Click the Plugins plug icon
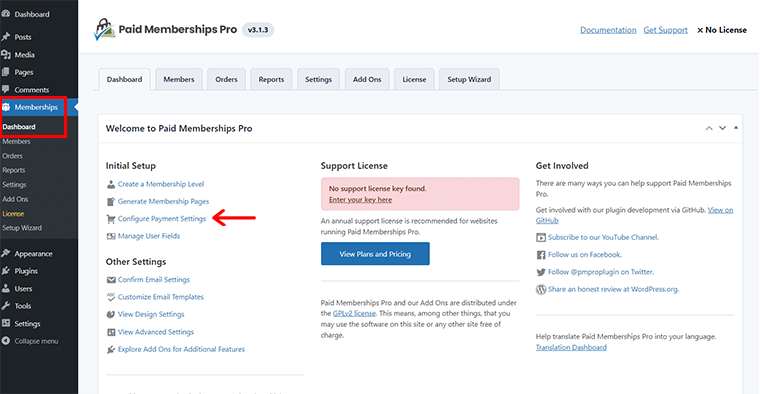The height and width of the screenshot is (394, 760). pos(6,271)
